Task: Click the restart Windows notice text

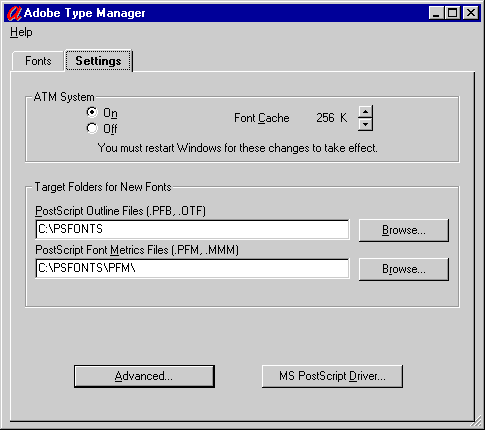Action: (x=238, y=148)
